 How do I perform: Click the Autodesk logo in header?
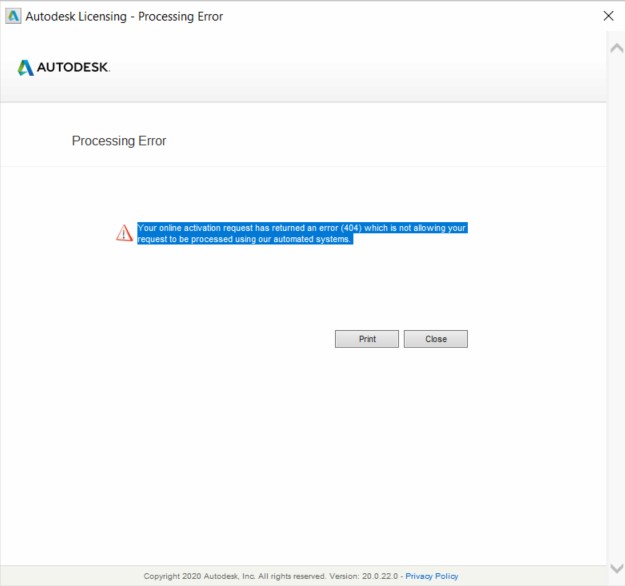(x=64, y=67)
